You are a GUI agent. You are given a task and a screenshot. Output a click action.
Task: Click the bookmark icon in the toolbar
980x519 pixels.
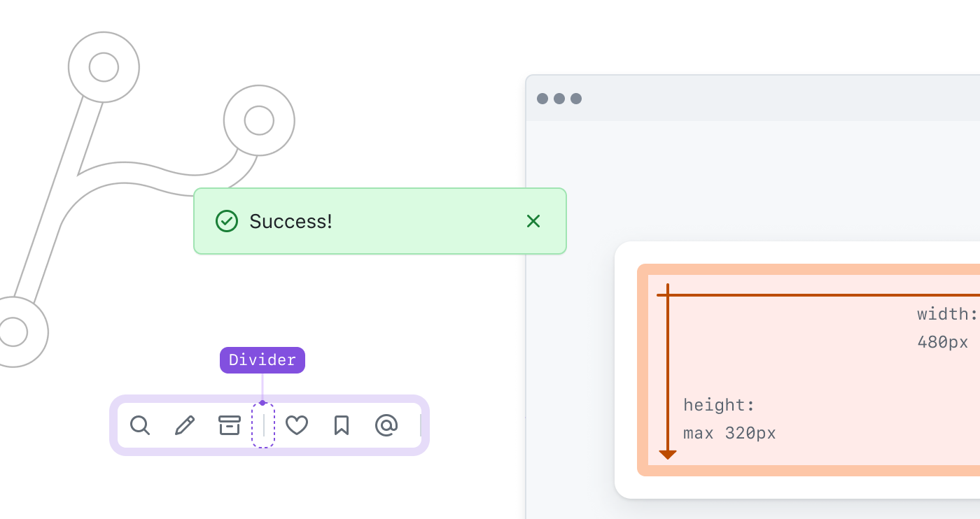[342, 425]
